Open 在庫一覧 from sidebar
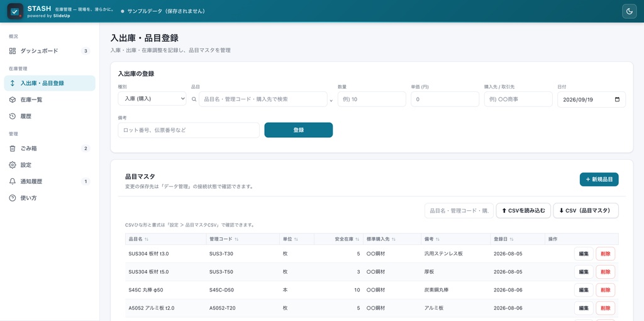This screenshot has width=644, height=321. [x=49, y=99]
